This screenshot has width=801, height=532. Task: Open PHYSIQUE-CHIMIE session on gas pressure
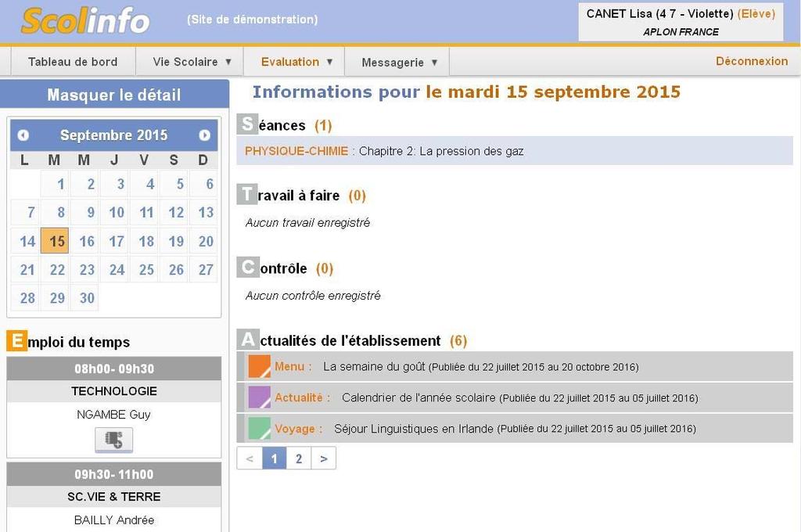tap(384, 151)
